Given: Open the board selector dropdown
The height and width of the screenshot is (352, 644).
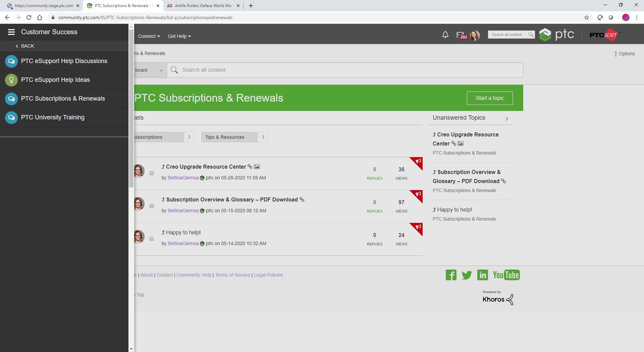Looking at the screenshot, I should pos(160,70).
